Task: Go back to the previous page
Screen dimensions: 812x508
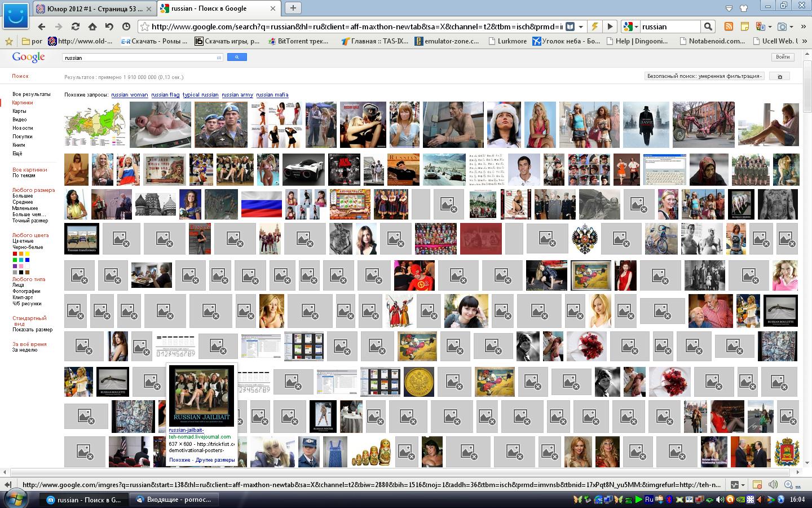Action: pyautogui.click(x=41, y=27)
